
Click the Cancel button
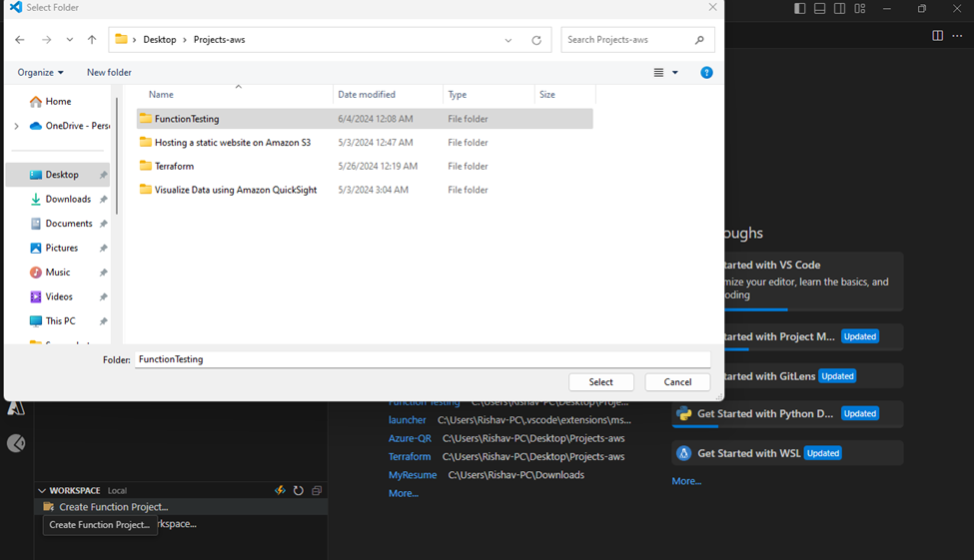(677, 382)
